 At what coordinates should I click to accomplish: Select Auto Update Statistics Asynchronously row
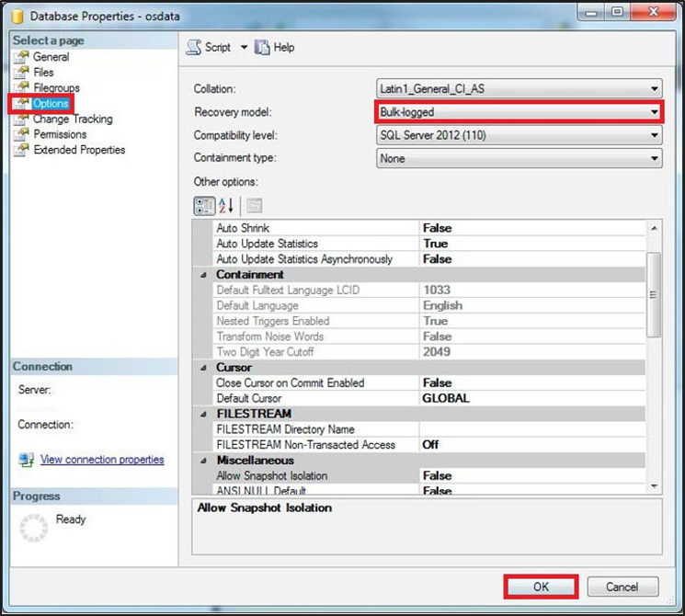coord(429,259)
